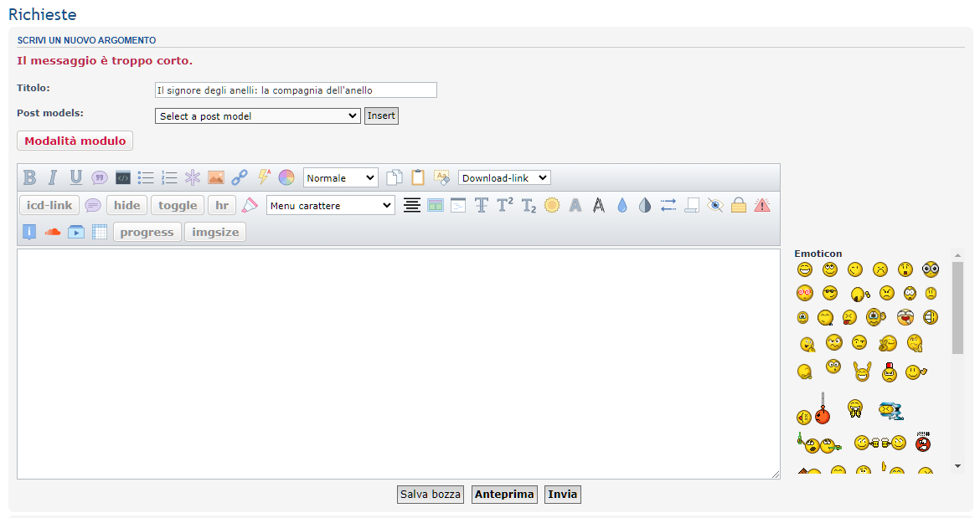Viewport: 980px width, 518px height.
Task: Insert a code block with the code icon
Action: pyautogui.click(x=123, y=177)
